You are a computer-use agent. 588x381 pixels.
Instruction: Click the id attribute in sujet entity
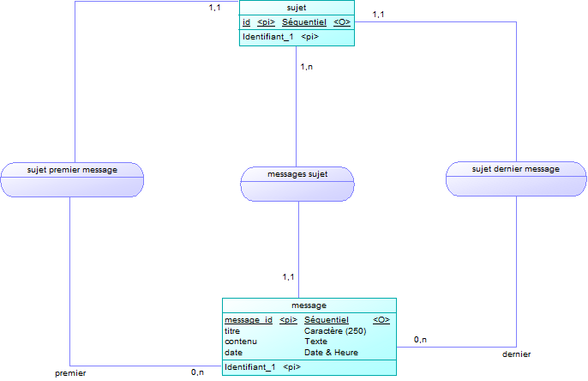pos(247,21)
